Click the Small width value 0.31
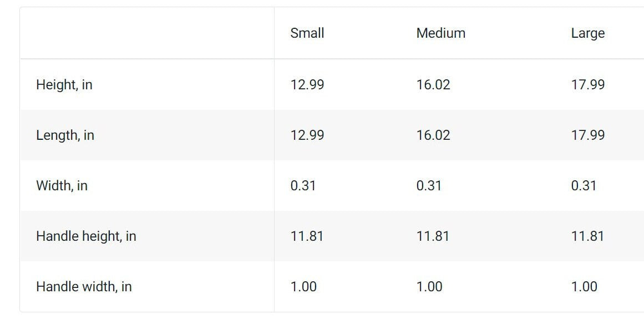The height and width of the screenshot is (334, 644). tap(303, 186)
